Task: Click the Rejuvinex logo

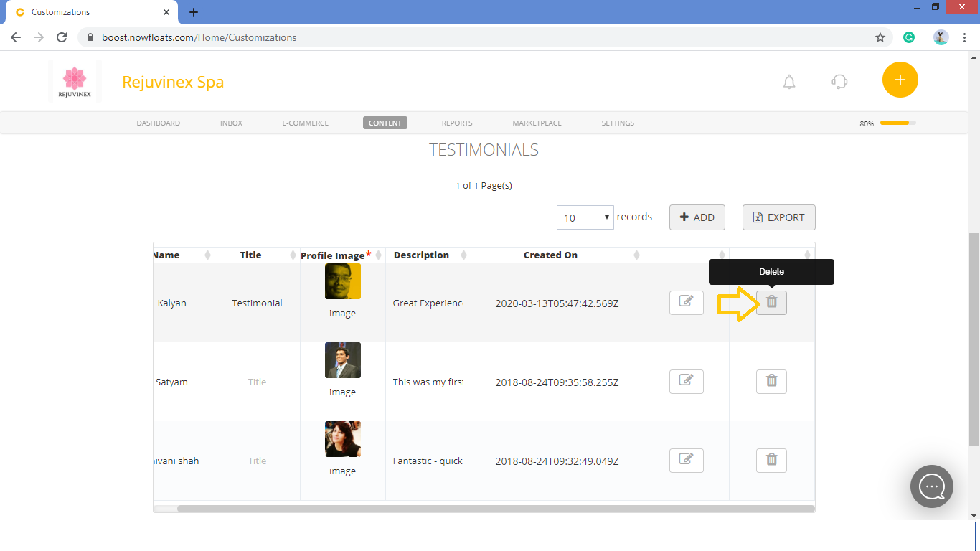Action: [x=75, y=82]
